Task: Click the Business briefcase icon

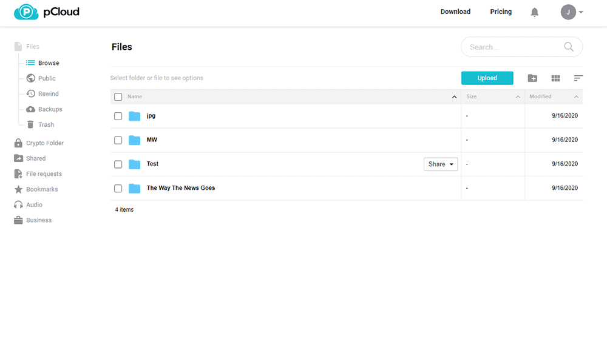Action: [x=18, y=220]
